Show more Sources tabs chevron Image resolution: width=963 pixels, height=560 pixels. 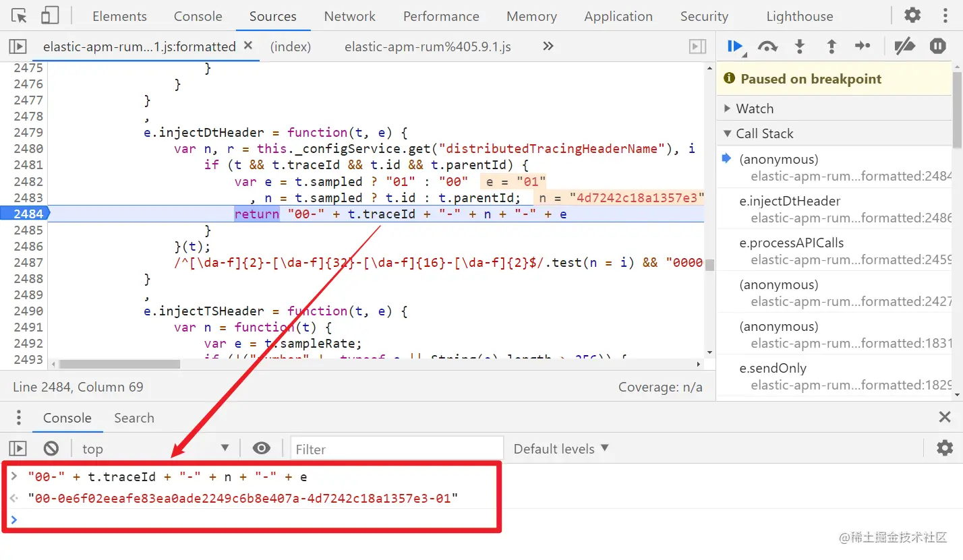point(548,46)
